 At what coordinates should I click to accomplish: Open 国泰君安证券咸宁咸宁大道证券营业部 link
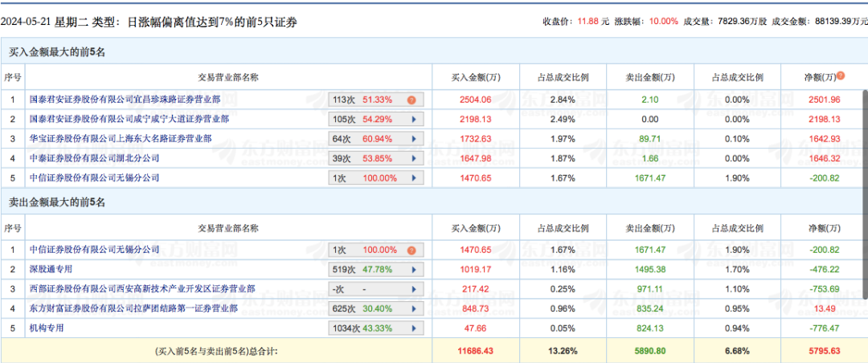click(x=129, y=119)
